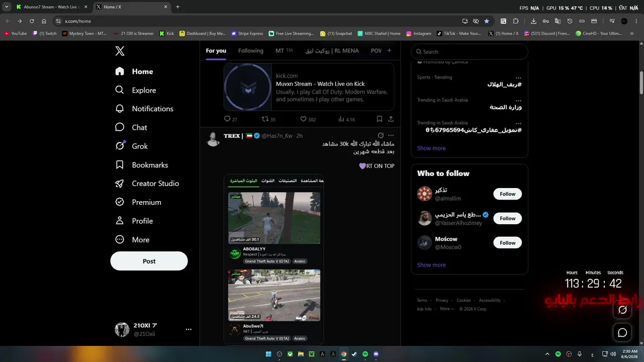Open the taskbar clock showing 2:30 AM
Screen dimensions: 644x362
tap(630, 354)
